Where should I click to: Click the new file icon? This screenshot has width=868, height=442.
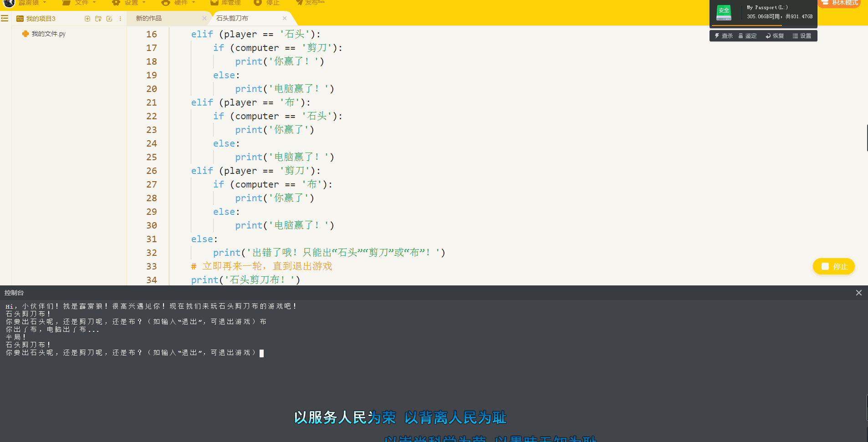pyautogui.click(x=87, y=19)
